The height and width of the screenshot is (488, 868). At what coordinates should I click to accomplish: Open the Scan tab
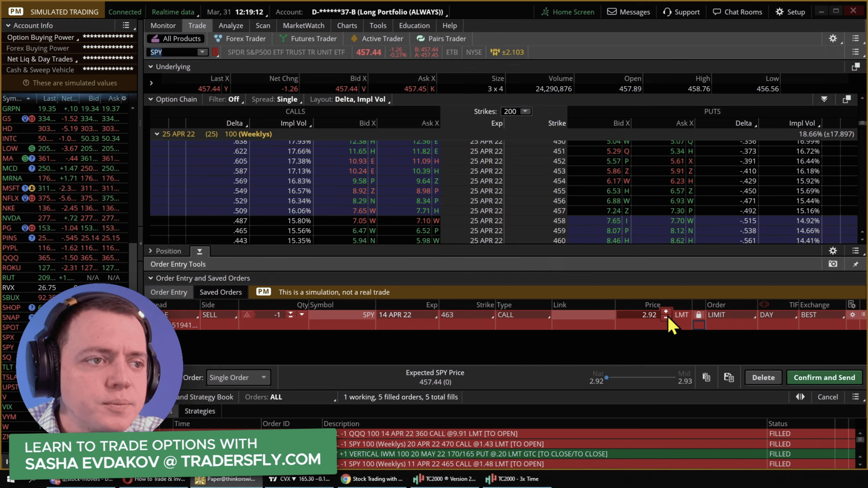pyautogui.click(x=263, y=26)
